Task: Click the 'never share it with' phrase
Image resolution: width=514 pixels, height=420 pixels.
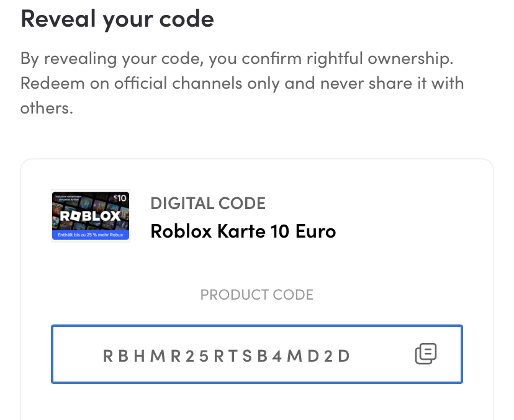Action: [392, 83]
